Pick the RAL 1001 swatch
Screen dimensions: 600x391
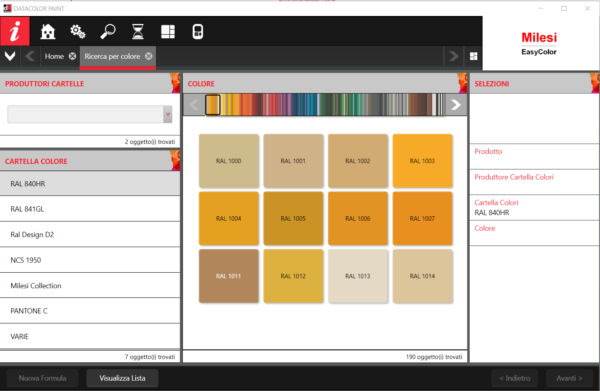(293, 161)
